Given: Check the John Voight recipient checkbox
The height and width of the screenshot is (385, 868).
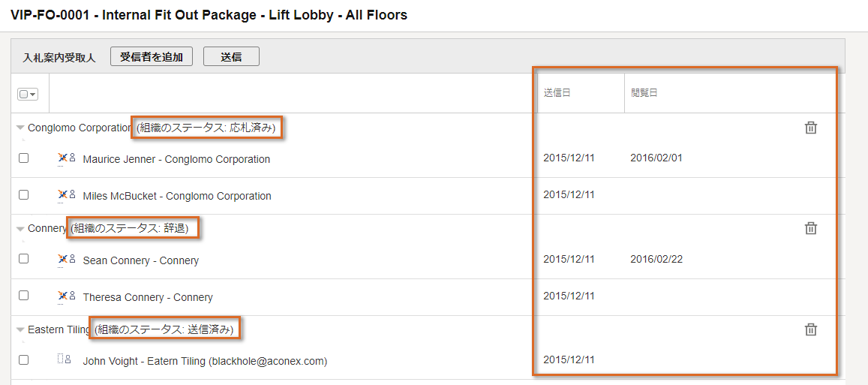Looking at the screenshot, I should pyautogui.click(x=24, y=359).
